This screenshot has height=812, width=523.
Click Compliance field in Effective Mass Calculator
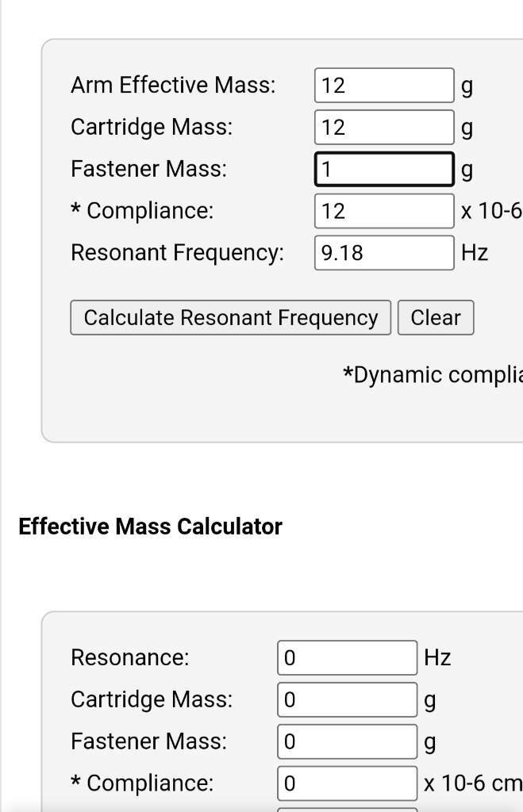click(348, 783)
